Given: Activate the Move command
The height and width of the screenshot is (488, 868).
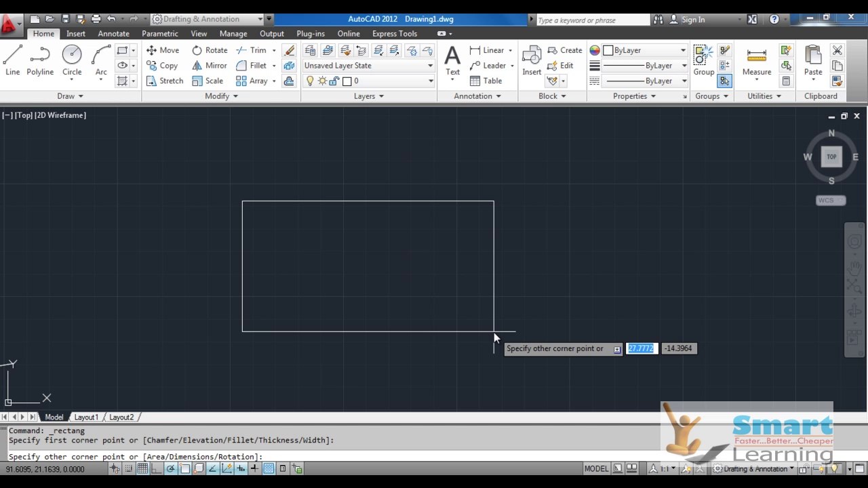Looking at the screenshot, I should coord(163,50).
